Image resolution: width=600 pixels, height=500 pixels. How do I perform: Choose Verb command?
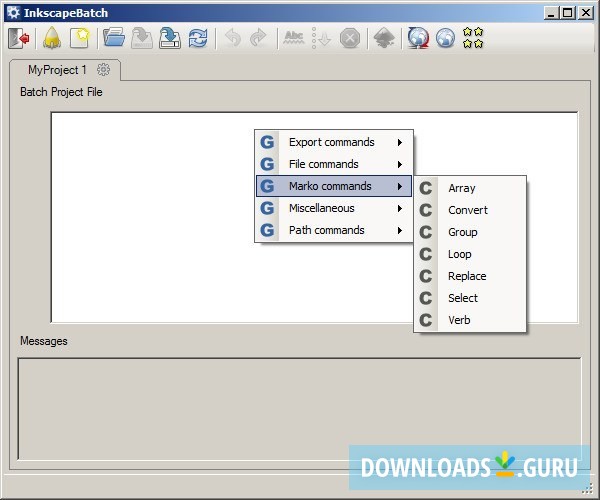[470, 320]
